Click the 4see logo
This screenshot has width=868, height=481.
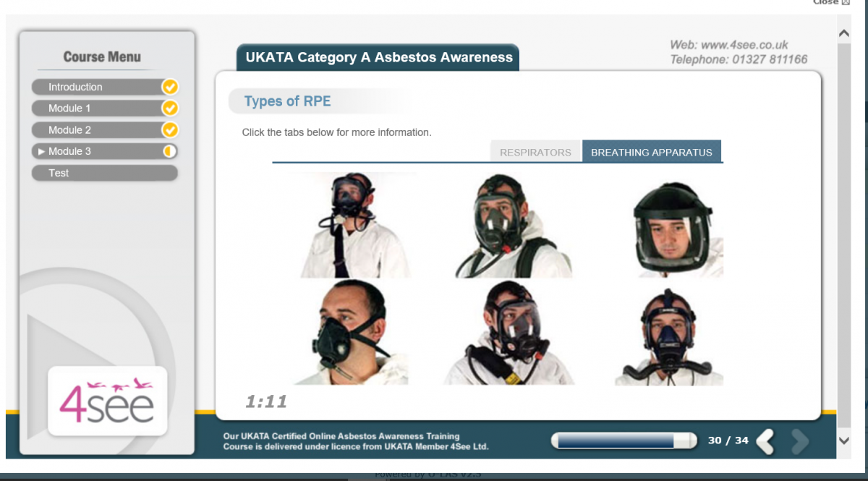click(x=107, y=400)
